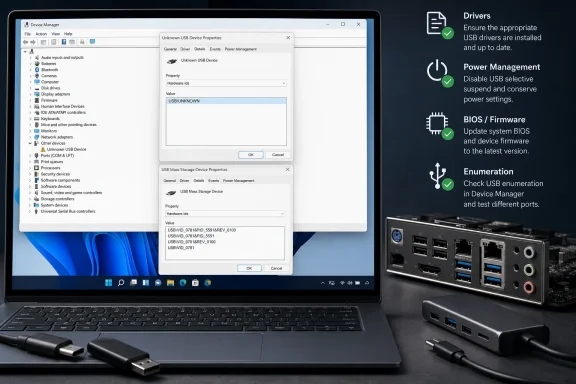
Task: Click the Back arrow in Device Manager toolbar
Action: pyautogui.click(x=25, y=42)
